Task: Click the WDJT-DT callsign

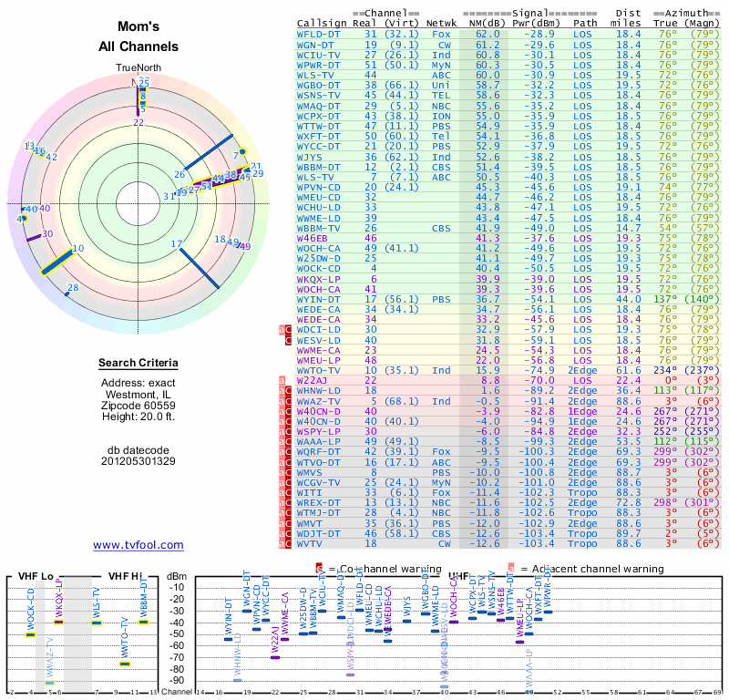Action: 318,534
